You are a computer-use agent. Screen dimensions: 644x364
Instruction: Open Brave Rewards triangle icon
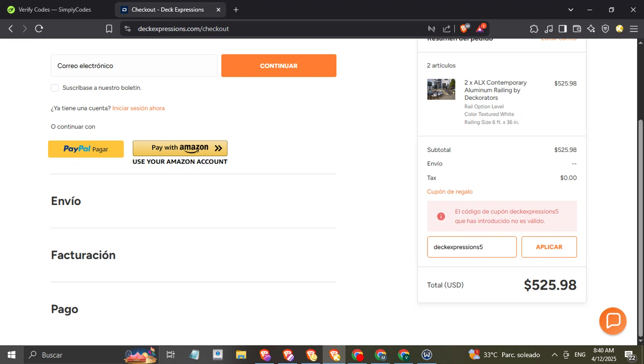(480, 28)
